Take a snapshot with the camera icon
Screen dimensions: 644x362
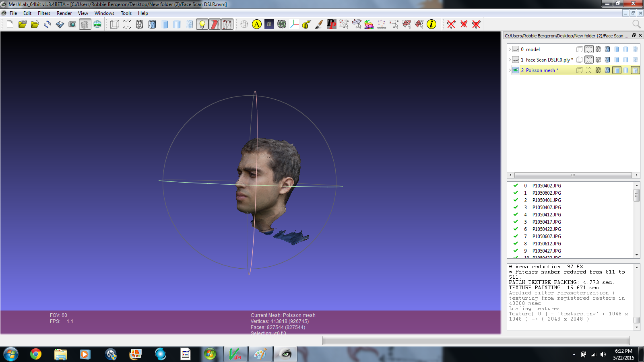(72, 25)
